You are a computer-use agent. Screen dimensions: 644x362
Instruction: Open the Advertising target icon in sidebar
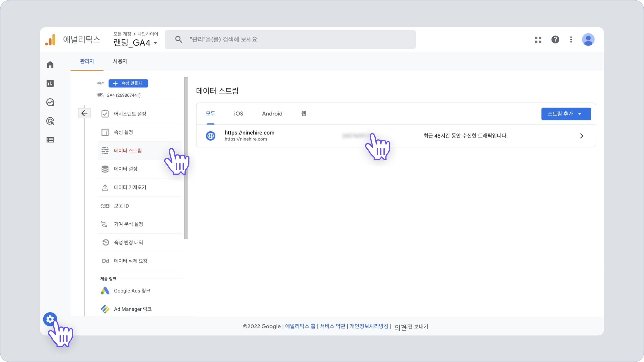tap(50, 121)
